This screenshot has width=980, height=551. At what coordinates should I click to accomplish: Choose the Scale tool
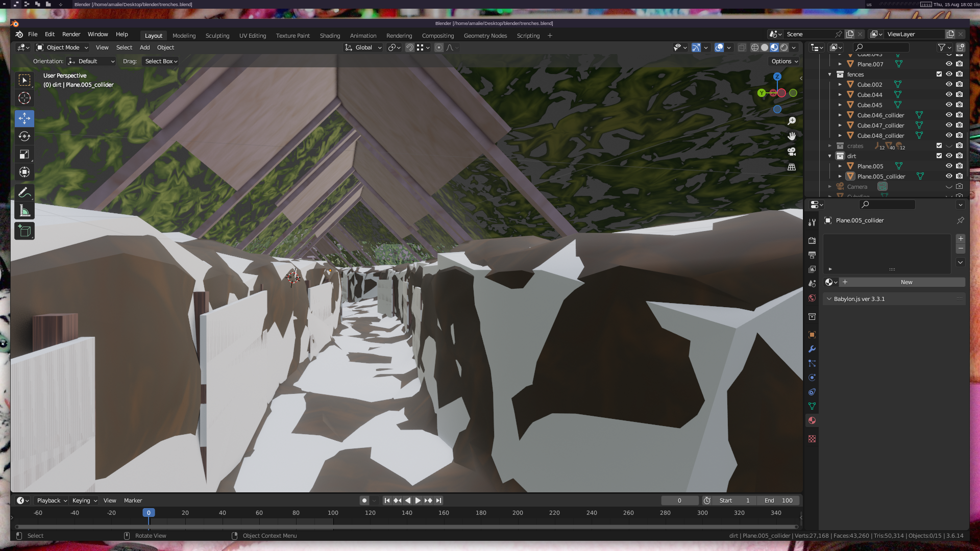pos(24,154)
